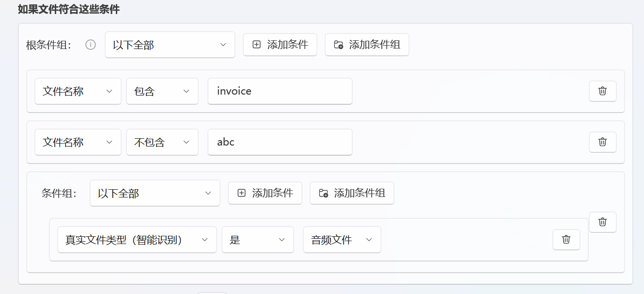644x294 pixels.
Task: Open the 音频文件 type dropdown
Action: pos(342,240)
